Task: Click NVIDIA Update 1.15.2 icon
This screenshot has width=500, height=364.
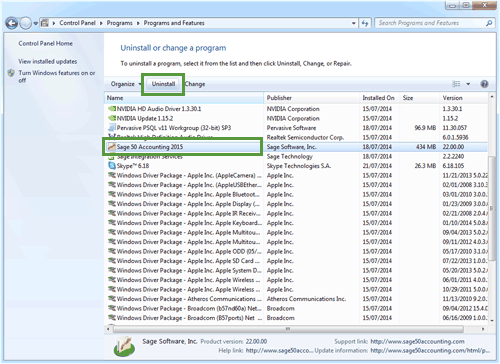Action: 112,118
